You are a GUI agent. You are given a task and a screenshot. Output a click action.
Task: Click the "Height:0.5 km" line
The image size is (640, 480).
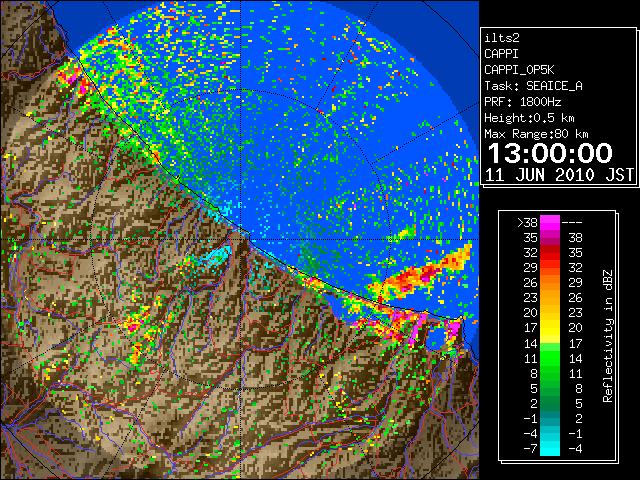point(529,118)
